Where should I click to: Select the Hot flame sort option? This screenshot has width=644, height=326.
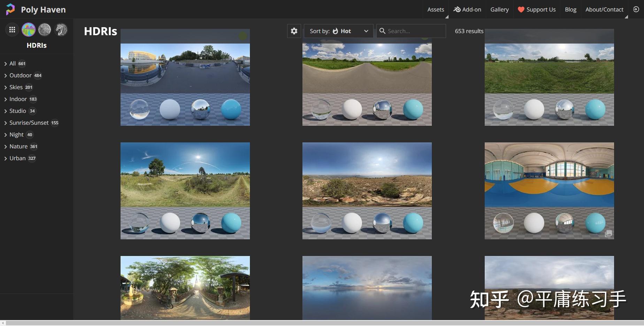336,31
